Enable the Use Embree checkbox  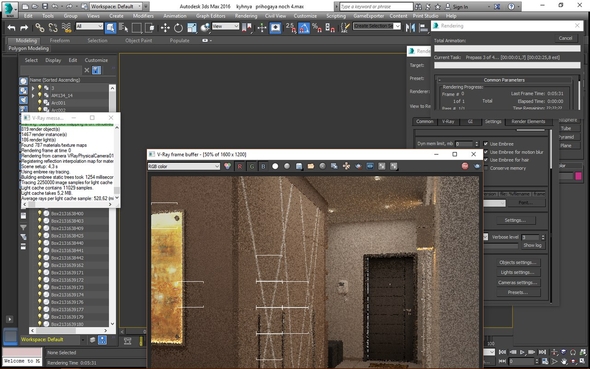pyautogui.click(x=486, y=144)
